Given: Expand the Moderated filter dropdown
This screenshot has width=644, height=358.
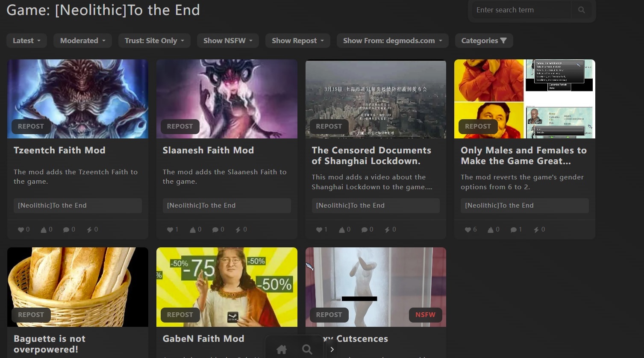Looking at the screenshot, I should (82, 41).
